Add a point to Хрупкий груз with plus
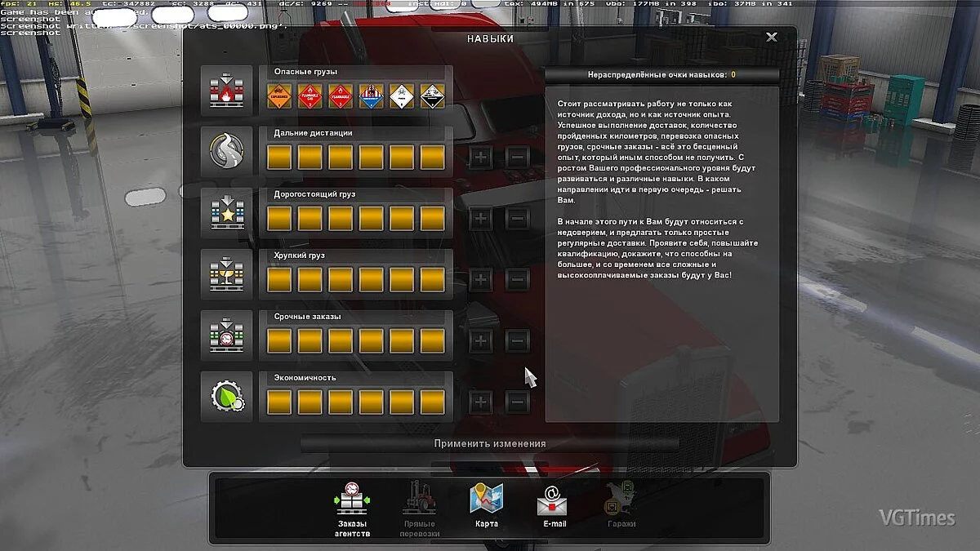The width and height of the screenshot is (980, 551). (x=480, y=279)
